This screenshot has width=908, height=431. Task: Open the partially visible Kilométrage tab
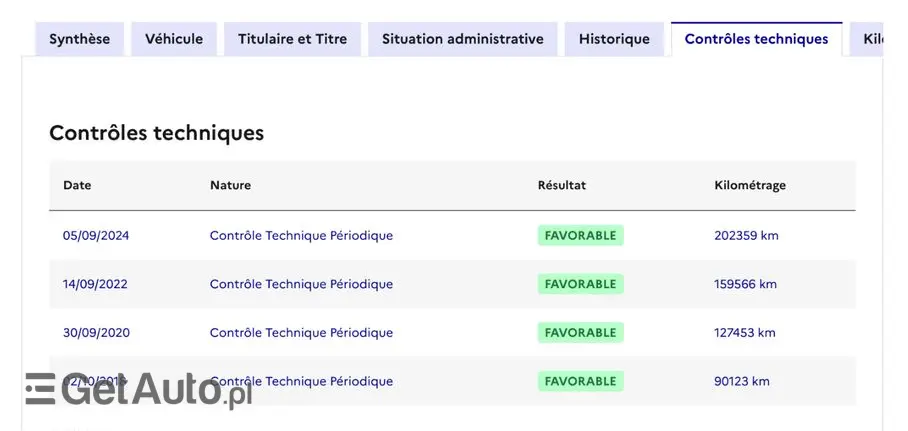pyautogui.click(x=872, y=39)
